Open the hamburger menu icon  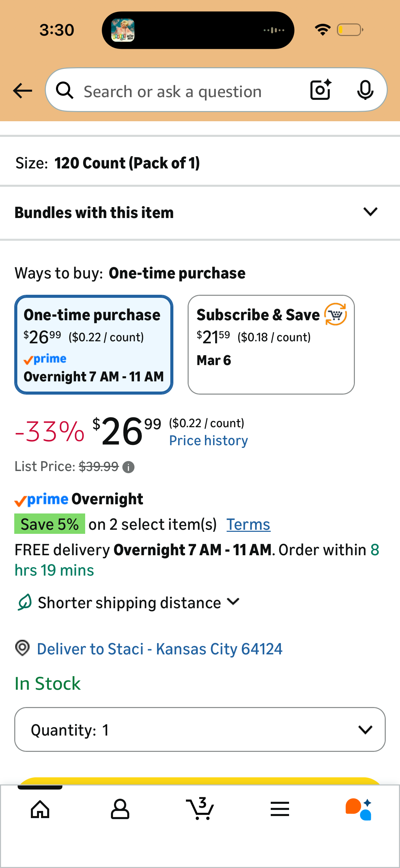click(x=280, y=809)
